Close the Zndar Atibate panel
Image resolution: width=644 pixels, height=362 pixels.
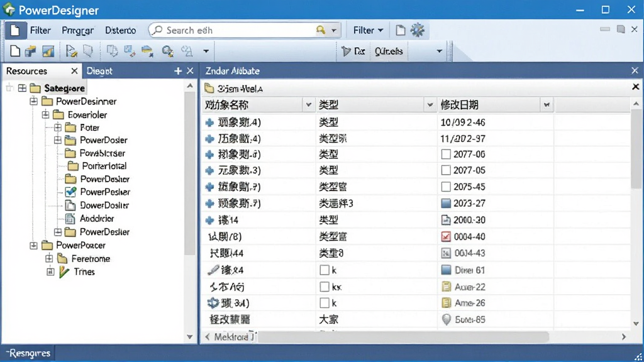click(x=635, y=70)
